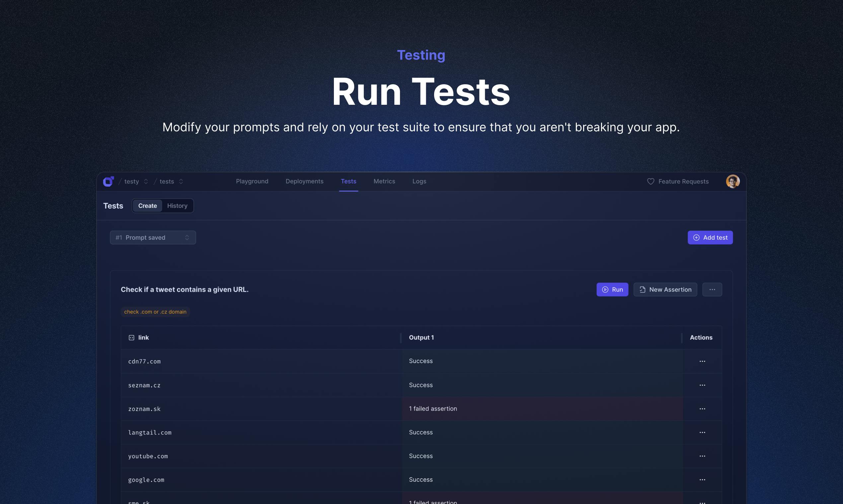Click the Langtail logo icon
843x504 pixels.
109,181
